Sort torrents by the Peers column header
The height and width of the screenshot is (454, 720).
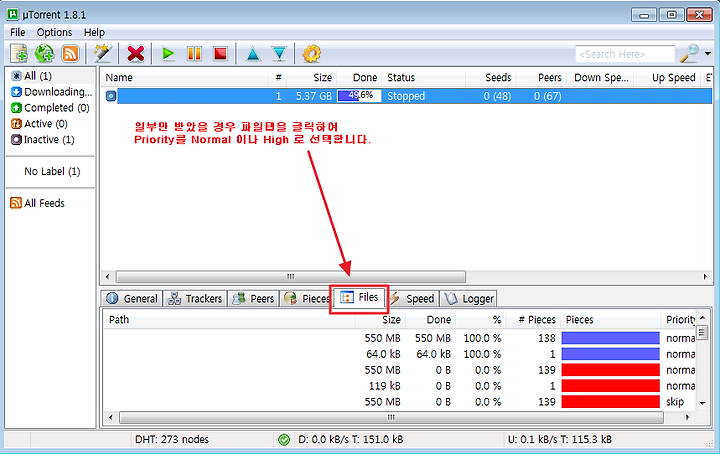coord(541,78)
